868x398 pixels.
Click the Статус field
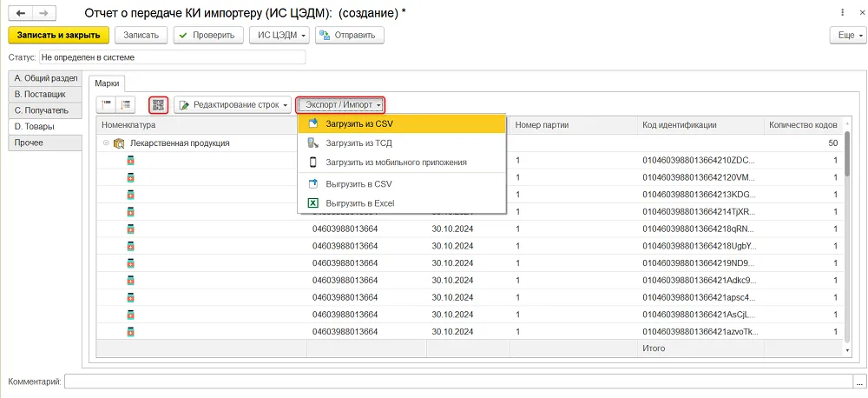click(172, 57)
